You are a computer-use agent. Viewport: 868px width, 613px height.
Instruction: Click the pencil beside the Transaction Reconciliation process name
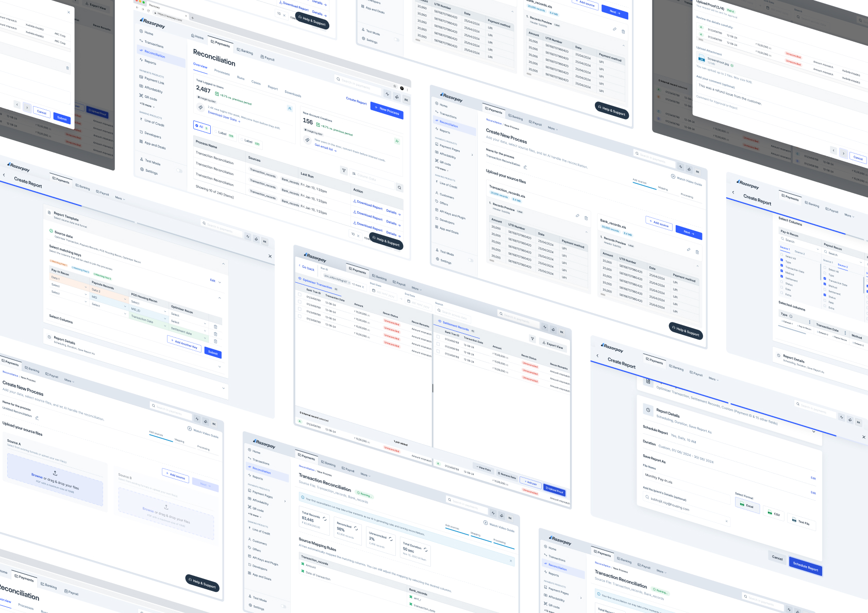[x=525, y=167]
